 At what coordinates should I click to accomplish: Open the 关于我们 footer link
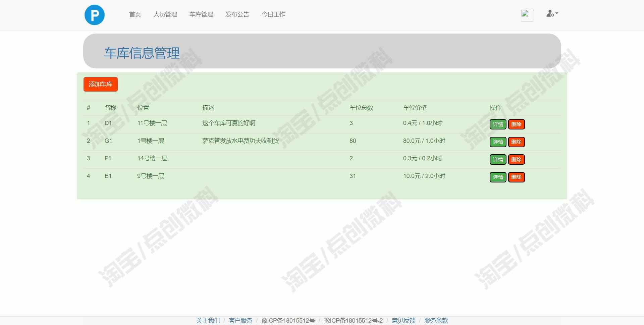208,321
